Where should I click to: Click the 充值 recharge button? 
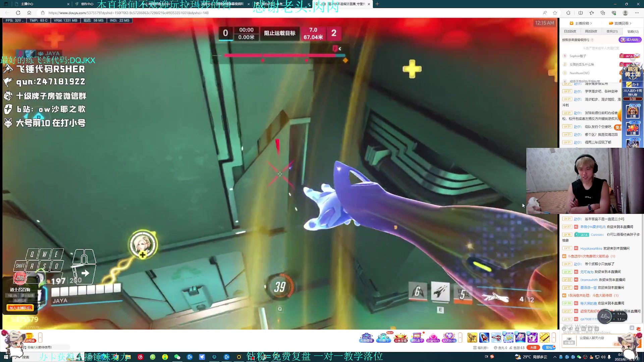point(533,348)
